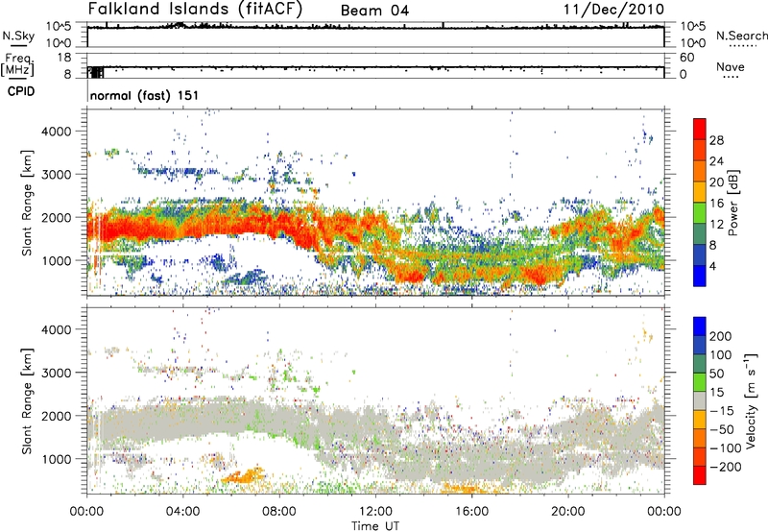Screen dimensions: 768x532
Task: Click the gray -15 to 15 Velocity swatch
Action: tap(700, 401)
